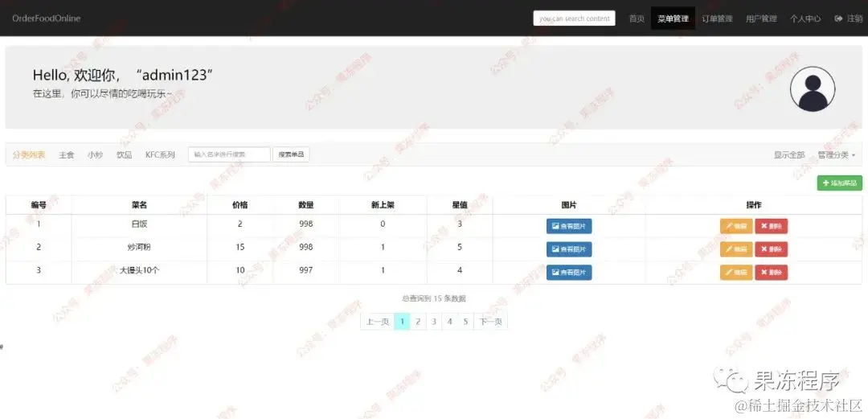This screenshot has width=868, height=419.
Task: Filter by KFC系列 category
Action: click(160, 154)
